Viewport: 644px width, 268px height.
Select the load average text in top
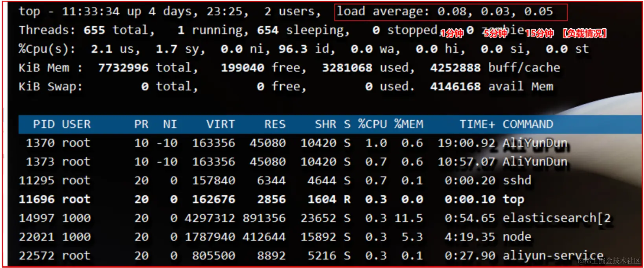pos(445,12)
